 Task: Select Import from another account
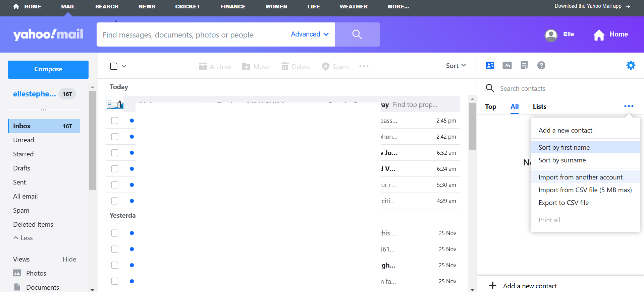click(x=585, y=177)
